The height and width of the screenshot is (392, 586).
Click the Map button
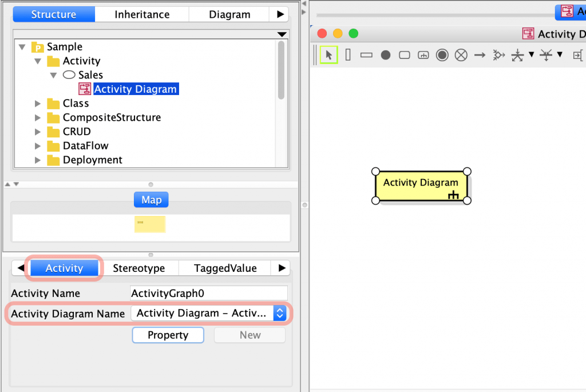[x=151, y=200]
